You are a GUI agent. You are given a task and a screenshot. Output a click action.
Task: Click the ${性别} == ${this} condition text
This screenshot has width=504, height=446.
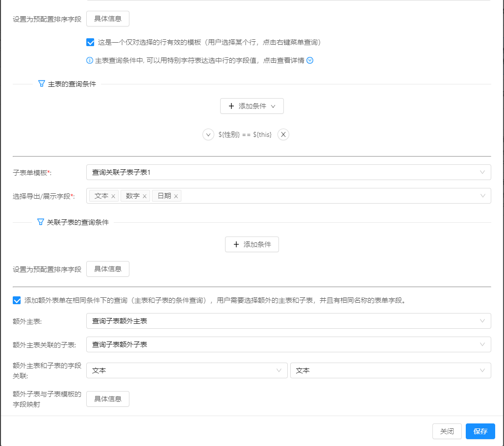point(245,134)
